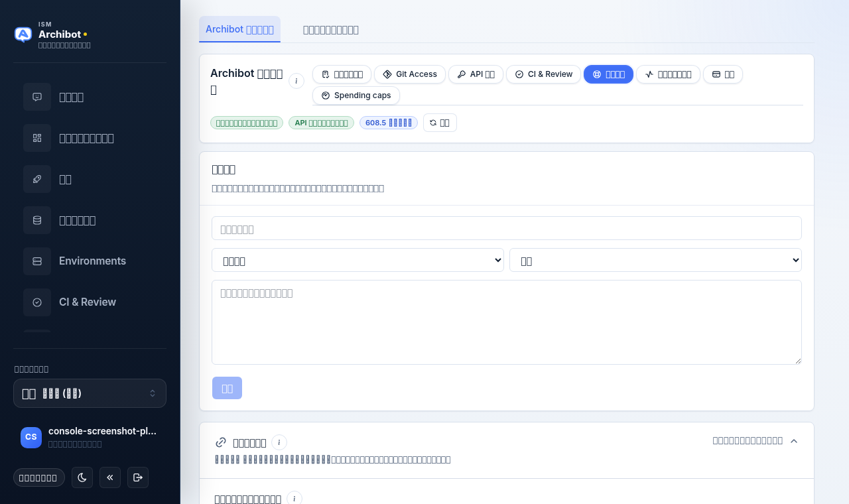849x504 pixels.
Task: Click the pill button left of the moon icon
Action: (39, 477)
